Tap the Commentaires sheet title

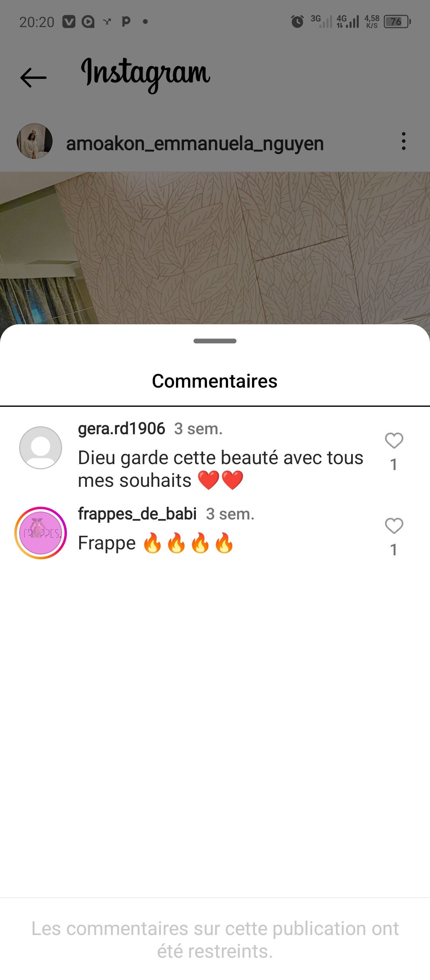(x=215, y=381)
